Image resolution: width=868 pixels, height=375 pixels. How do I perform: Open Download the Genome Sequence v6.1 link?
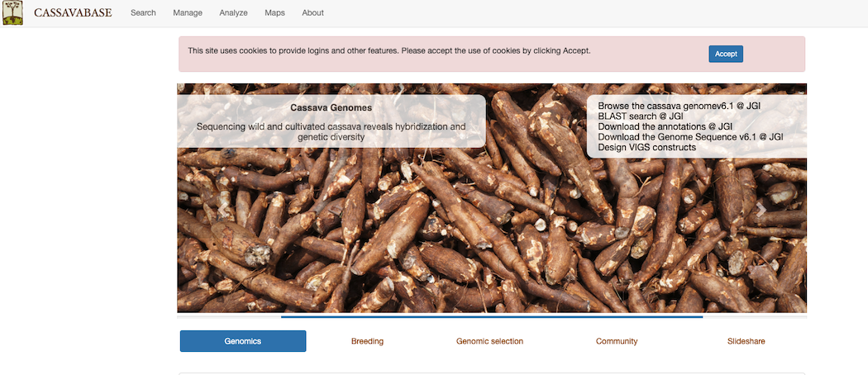[690, 136]
